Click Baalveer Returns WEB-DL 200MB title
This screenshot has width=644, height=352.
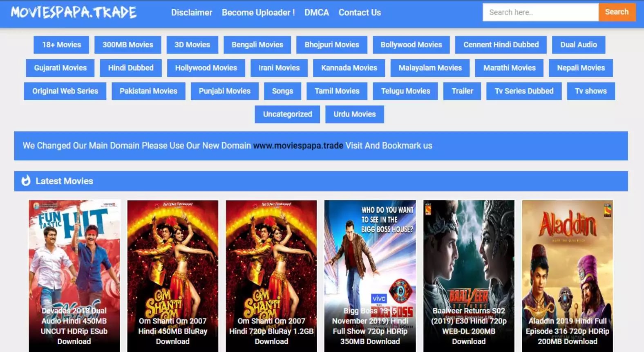tap(469, 326)
